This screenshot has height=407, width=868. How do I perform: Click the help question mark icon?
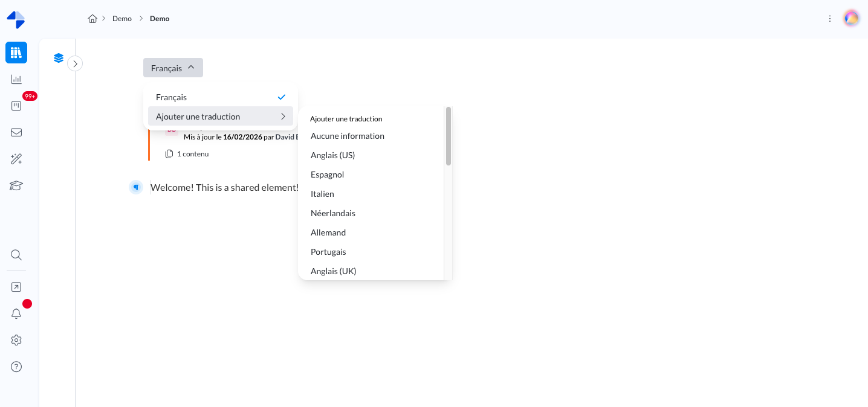point(16,367)
